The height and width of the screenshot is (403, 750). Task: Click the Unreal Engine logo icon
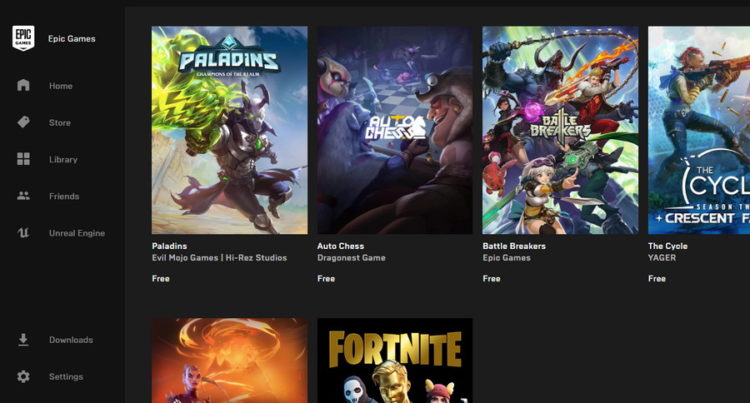click(24, 233)
